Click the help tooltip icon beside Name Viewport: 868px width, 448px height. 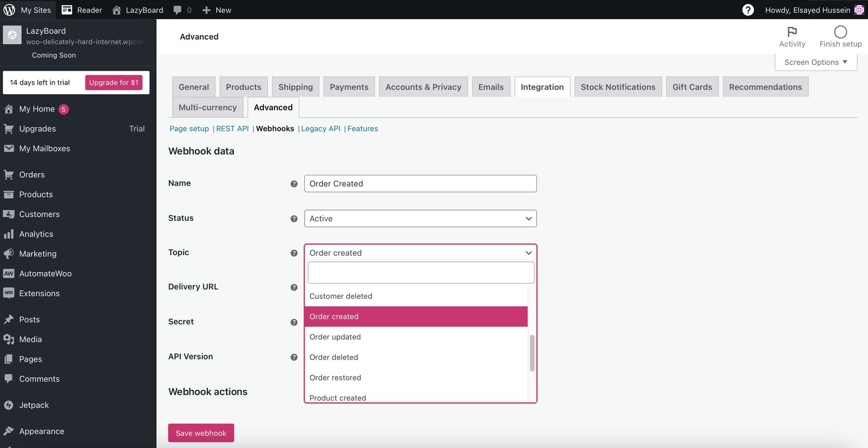tap(294, 184)
